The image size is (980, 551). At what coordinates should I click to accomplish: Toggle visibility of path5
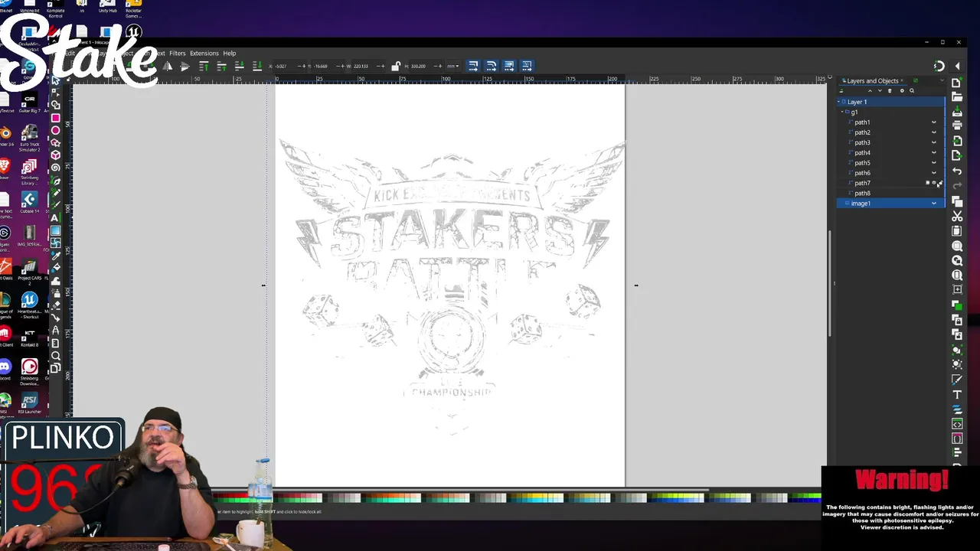click(934, 162)
